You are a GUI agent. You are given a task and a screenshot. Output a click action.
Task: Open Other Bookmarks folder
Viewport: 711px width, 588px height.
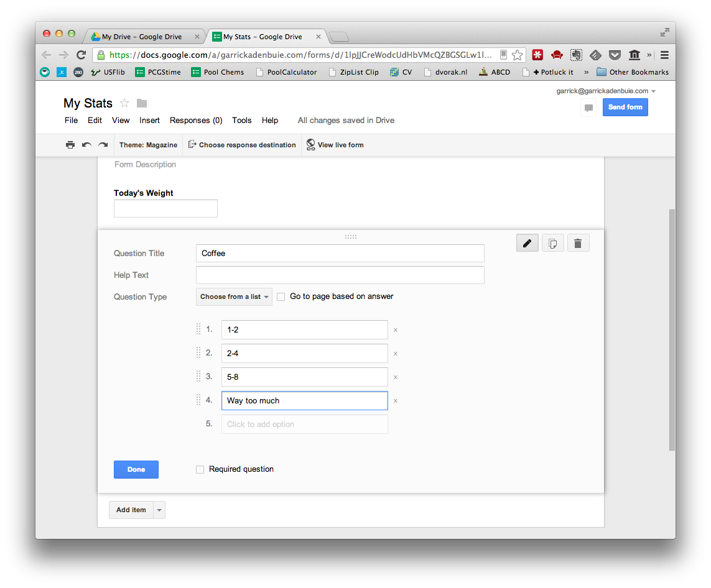click(633, 72)
